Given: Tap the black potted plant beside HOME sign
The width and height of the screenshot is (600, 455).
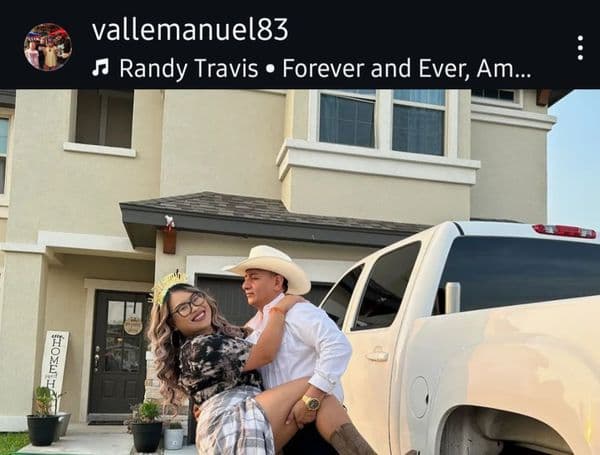Looking at the screenshot, I should 44,421.
